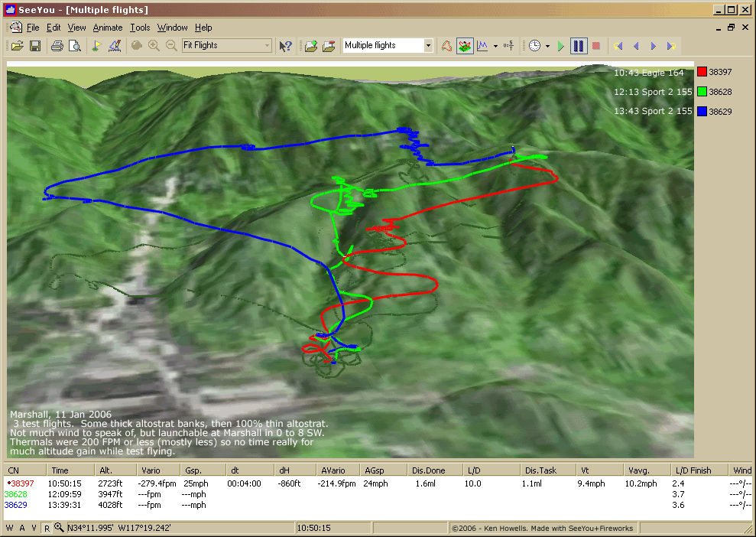Switch to the route map view icon
This screenshot has height=537, width=756.
447,46
